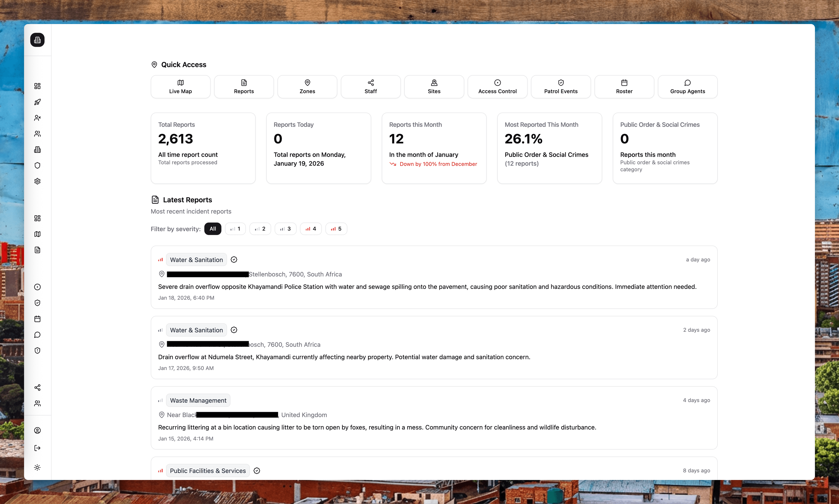Select the share icon in the sidebar
Image resolution: width=839 pixels, height=504 pixels.
point(37,387)
